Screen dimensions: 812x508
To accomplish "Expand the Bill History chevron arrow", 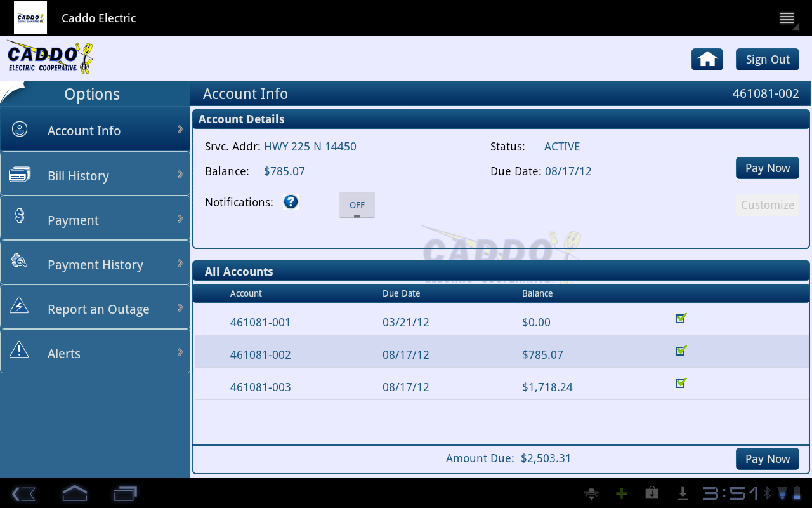I will click(180, 174).
